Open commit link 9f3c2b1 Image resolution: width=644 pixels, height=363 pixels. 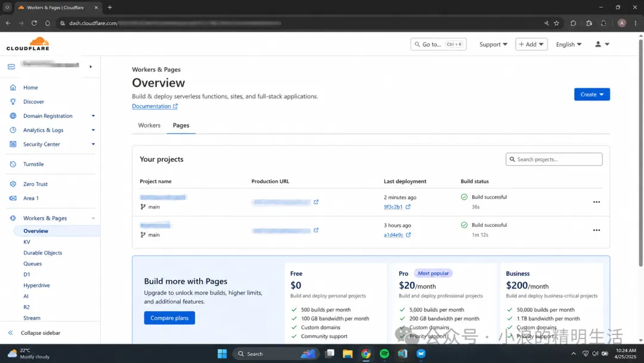tap(393, 207)
